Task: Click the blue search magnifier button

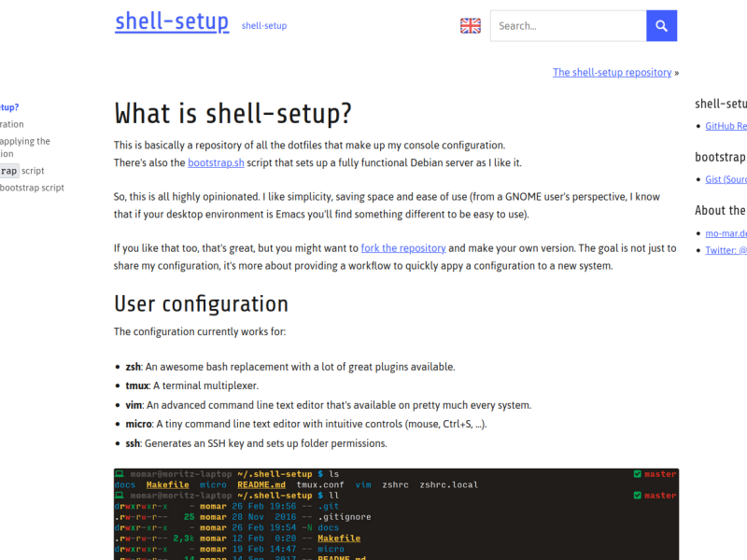Action: coord(661,26)
